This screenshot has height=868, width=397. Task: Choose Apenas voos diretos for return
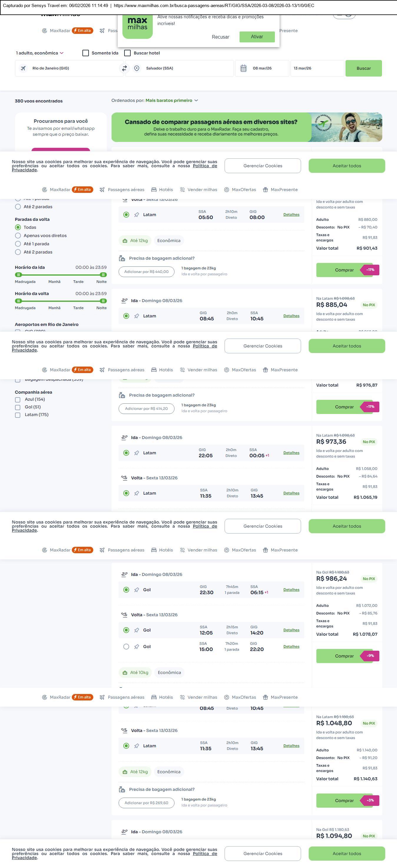[x=18, y=236]
